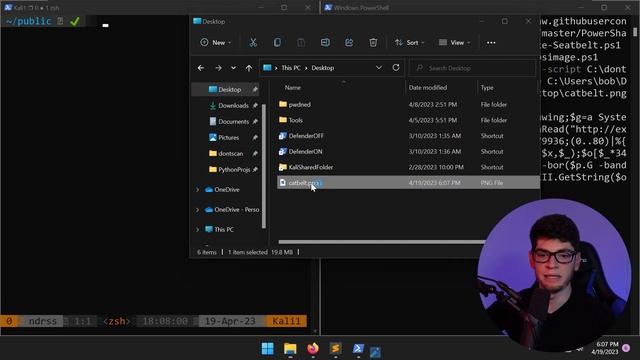Go up one folder level

pos(249,68)
